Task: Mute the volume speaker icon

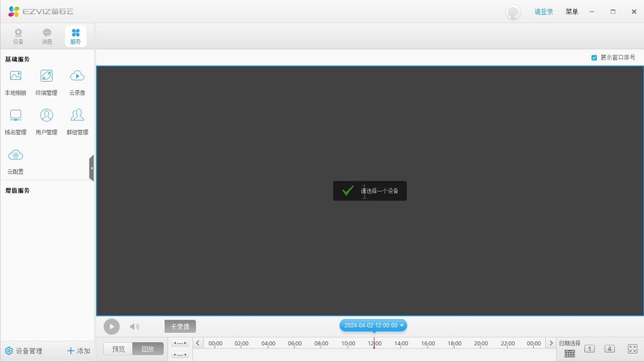Action: (134, 327)
